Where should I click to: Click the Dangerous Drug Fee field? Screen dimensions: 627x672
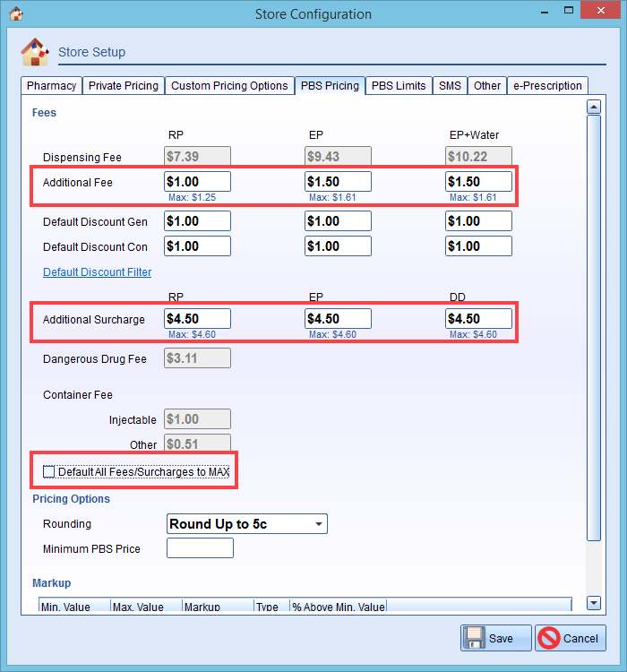[x=197, y=358]
